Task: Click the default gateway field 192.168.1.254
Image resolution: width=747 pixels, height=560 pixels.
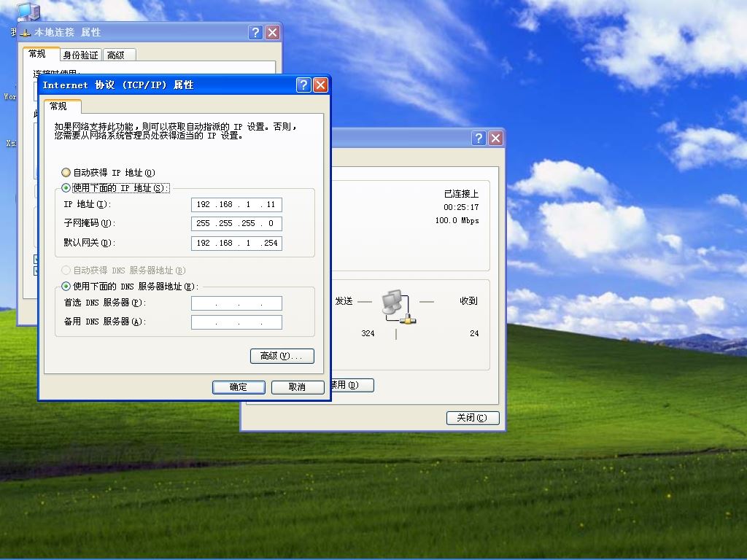Action: coord(237,243)
